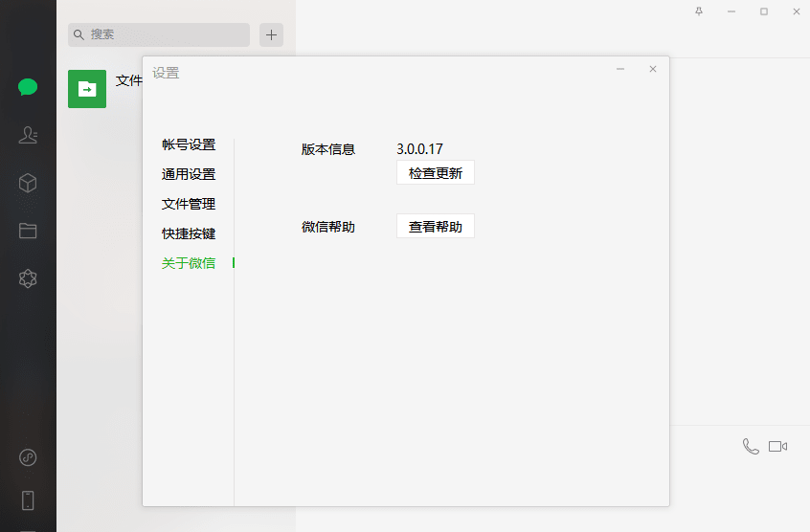Select the 通用设置 tab
Image resolution: width=810 pixels, height=532 pixels.
pos(189,174)
